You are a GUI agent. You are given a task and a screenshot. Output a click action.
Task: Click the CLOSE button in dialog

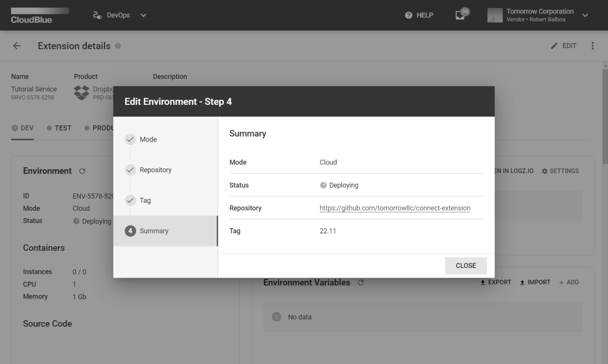click(466, 265)
